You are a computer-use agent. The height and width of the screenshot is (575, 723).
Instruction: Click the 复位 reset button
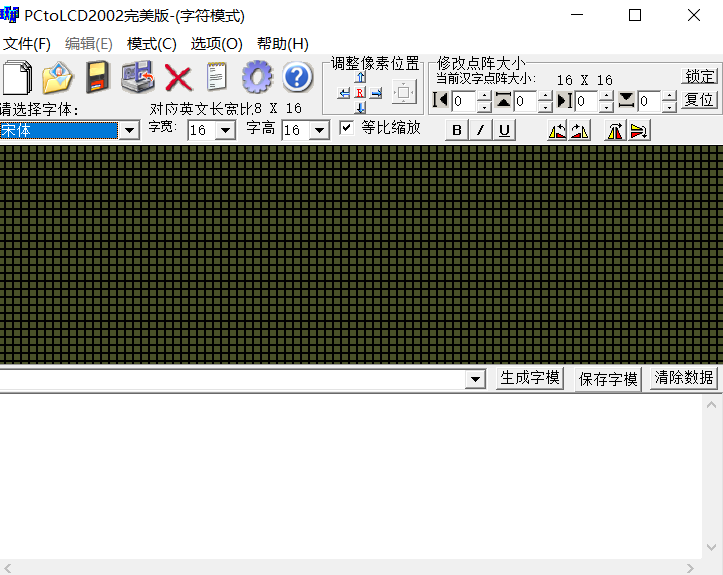point(699,100)
